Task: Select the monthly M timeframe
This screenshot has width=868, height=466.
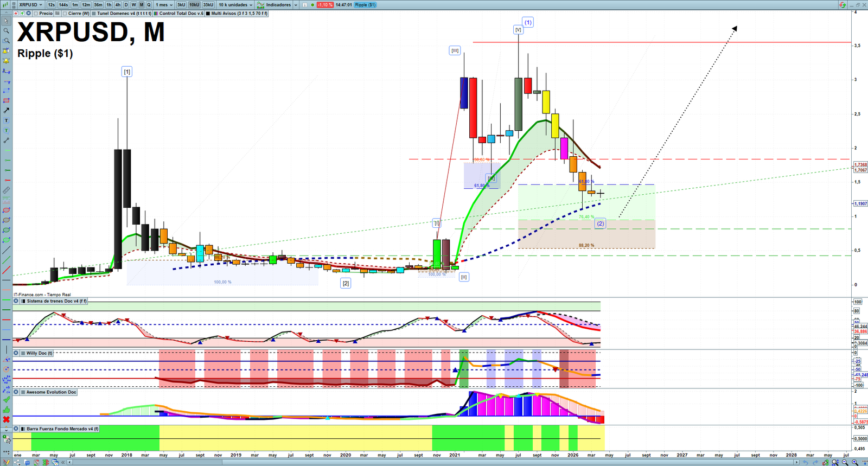Action: coord(142,5)
